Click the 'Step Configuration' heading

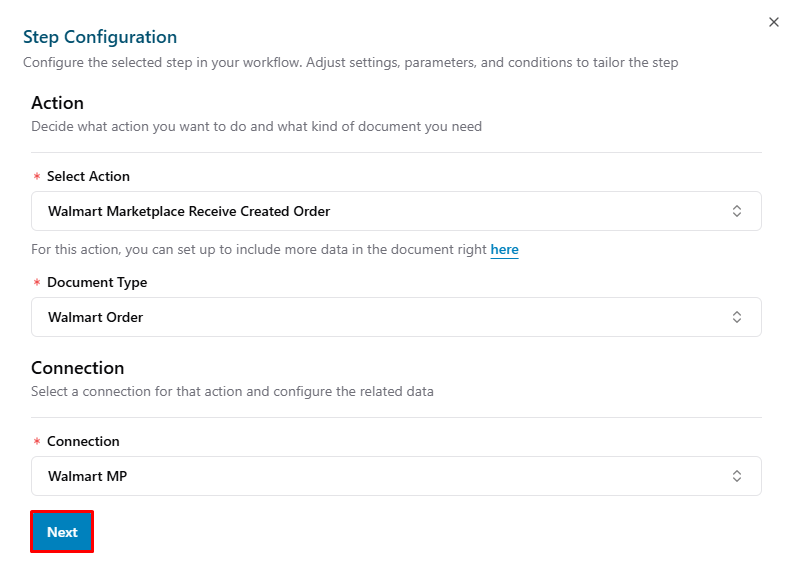[100, 37]
